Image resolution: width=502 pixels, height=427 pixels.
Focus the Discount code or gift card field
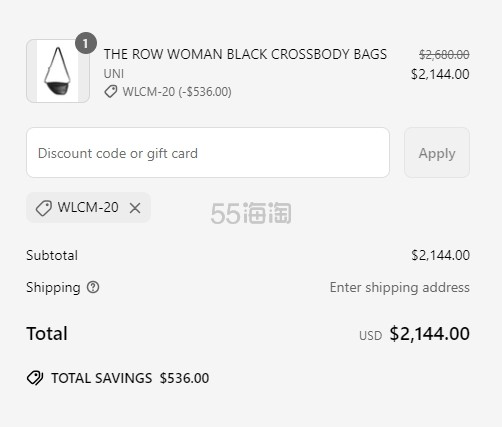[208, 153]
